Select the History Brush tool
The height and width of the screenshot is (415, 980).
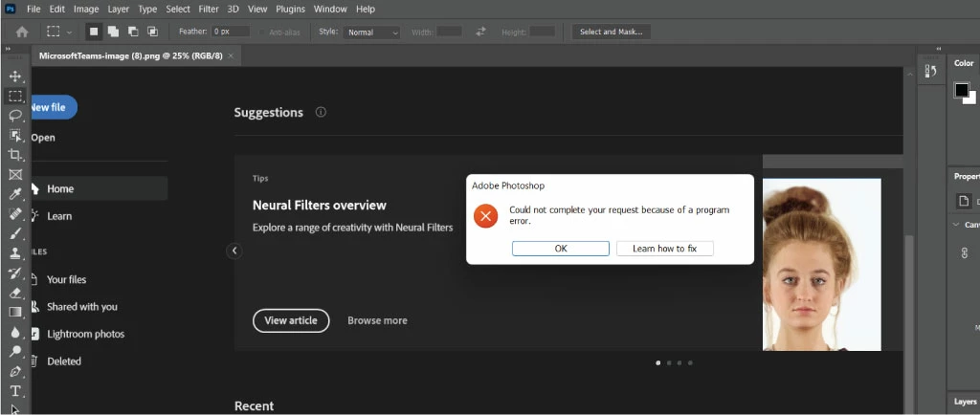(15, 273)
